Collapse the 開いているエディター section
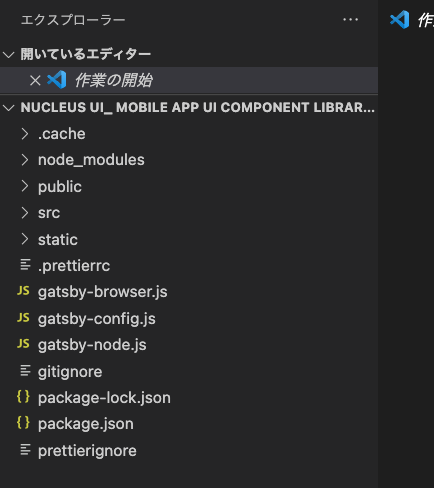The image size is (434, 488). 9,54
